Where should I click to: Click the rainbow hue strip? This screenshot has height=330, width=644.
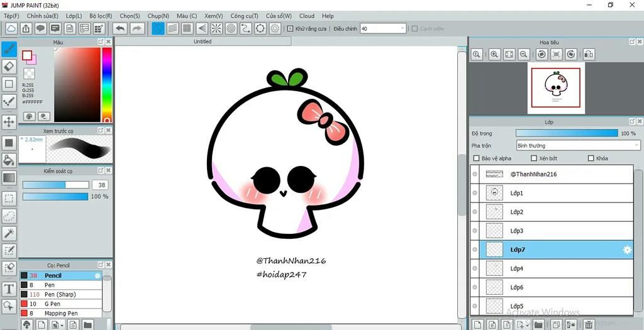pyautogui.click(x=107, y=85)
